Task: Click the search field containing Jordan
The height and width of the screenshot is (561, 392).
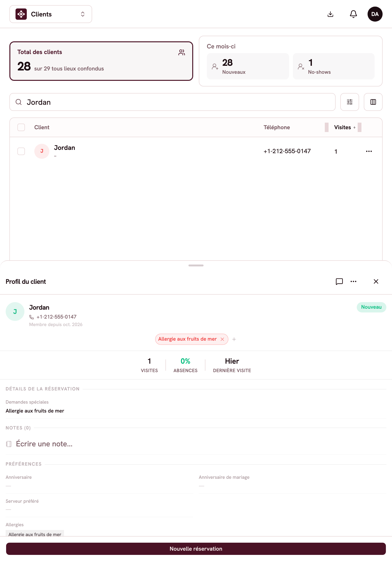Action: click(x=172, y=102)
